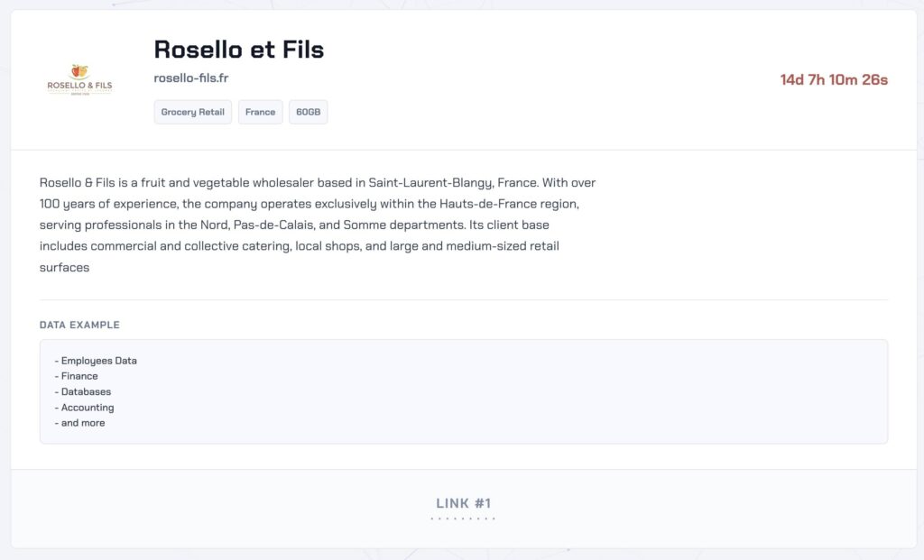Click the dotted underline beneath LINK #1
This screenshot has width=924, height=560.
(463, 519)
